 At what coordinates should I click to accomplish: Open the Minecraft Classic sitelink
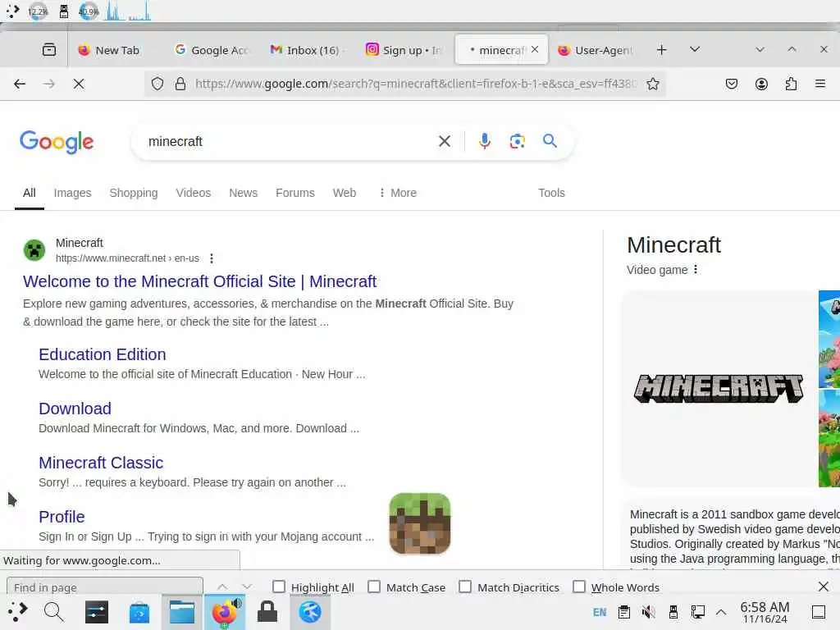coord(101,463)
